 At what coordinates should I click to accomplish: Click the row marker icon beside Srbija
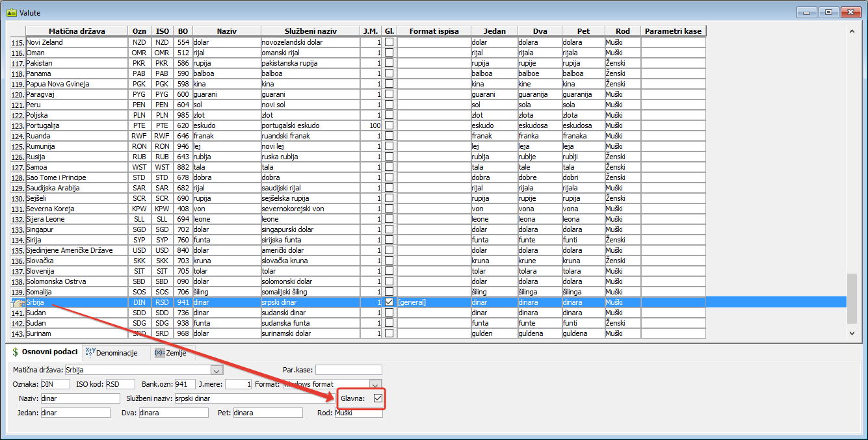(18, 302)
